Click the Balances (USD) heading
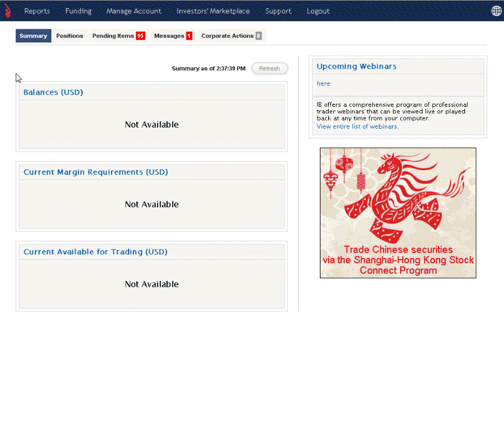 [x=53, y=92]
